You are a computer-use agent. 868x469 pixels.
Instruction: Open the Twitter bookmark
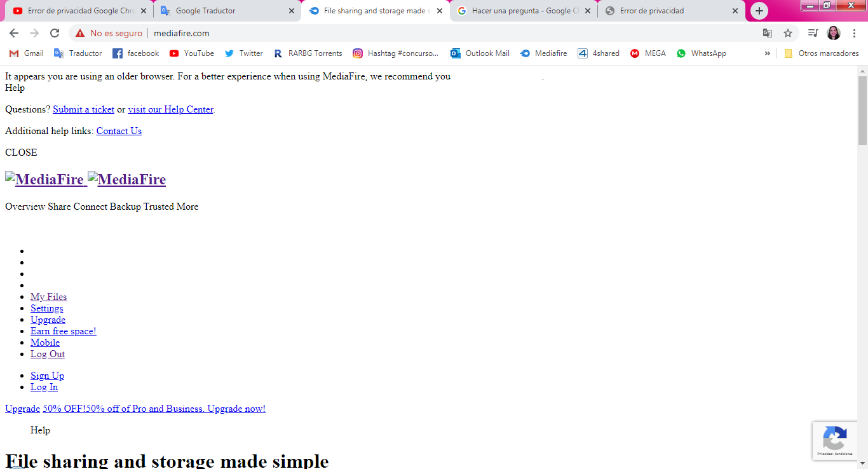click(x=243, y=53)
